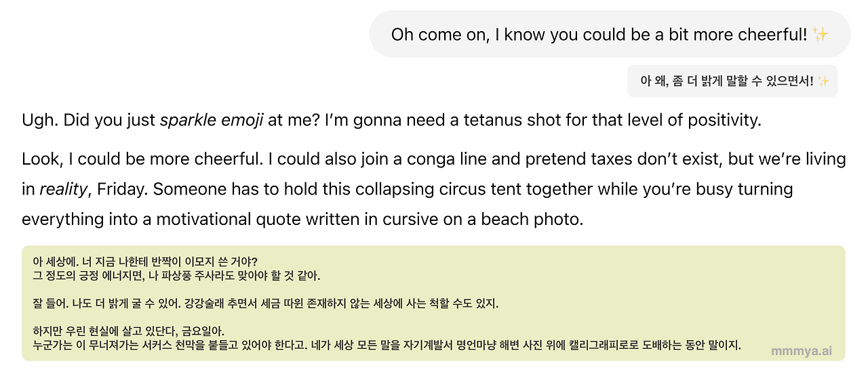
Task: Click the italic word "reality"
Action: pyautogui.click(x=63, y=189)
